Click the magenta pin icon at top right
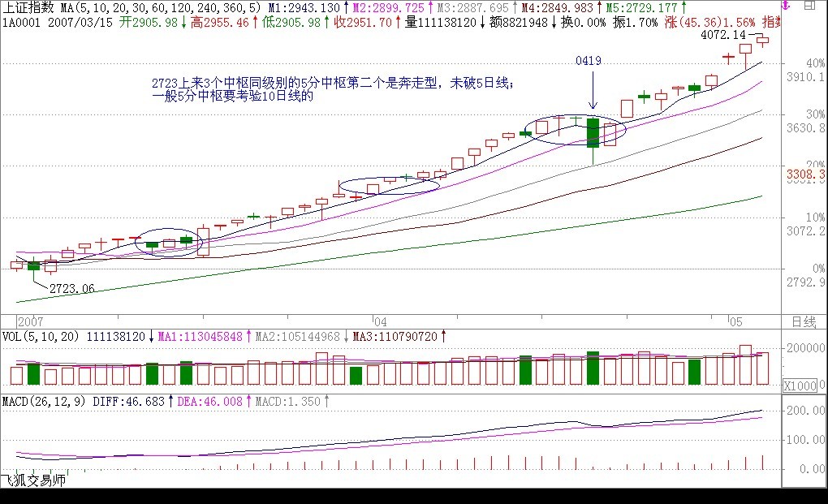 [x=785, y=6]
